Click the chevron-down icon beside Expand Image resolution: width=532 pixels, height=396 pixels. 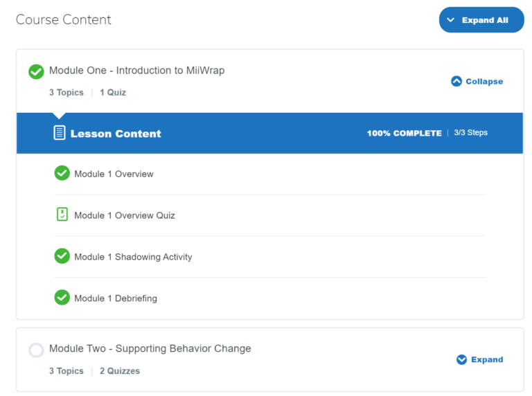pos(461,359)
